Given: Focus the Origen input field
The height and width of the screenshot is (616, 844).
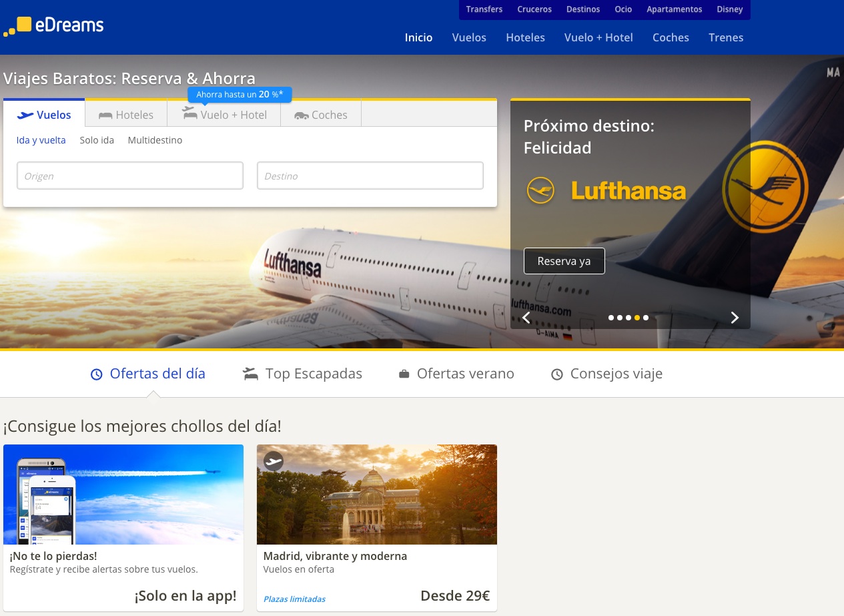Looking at the screenshot, I should point(130,176).
